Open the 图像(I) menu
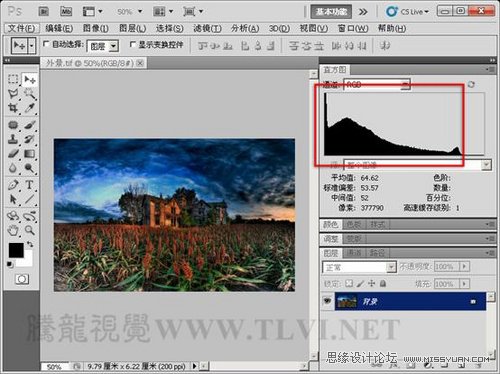Viewport: 500px width, 374px height. click(96, 28)
